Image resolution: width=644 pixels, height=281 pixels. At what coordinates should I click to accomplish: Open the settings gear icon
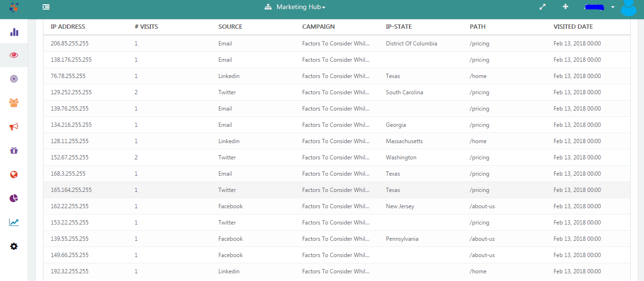pyautogui.click(x=14, y=246)
